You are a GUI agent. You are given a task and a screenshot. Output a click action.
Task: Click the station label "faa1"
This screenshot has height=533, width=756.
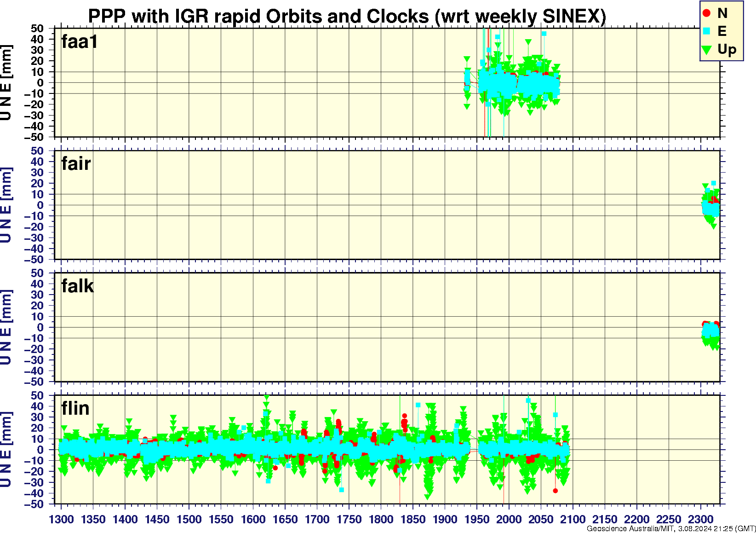[x=80, y=42]
